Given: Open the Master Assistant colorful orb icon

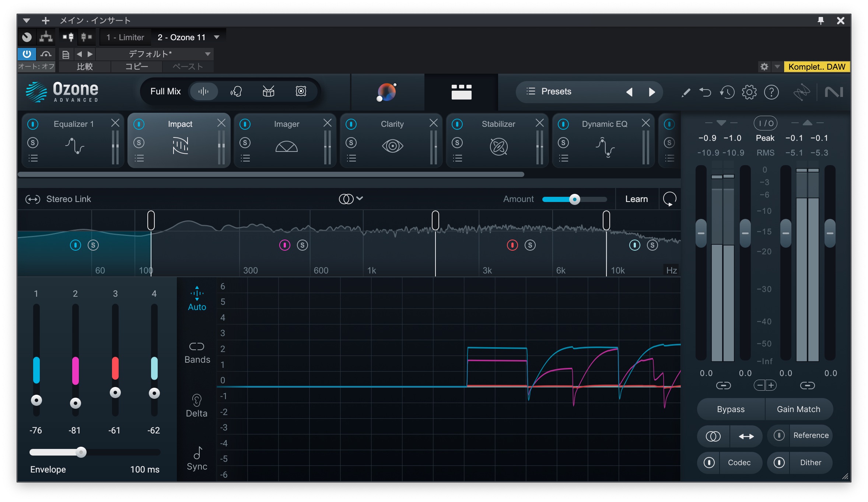Looking at the screenshot, I should coord(386,92).
